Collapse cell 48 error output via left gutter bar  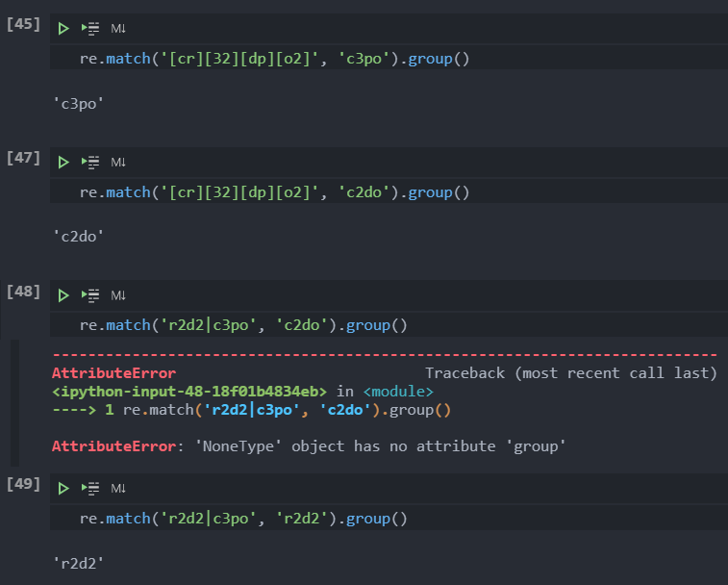pos(14,403)
